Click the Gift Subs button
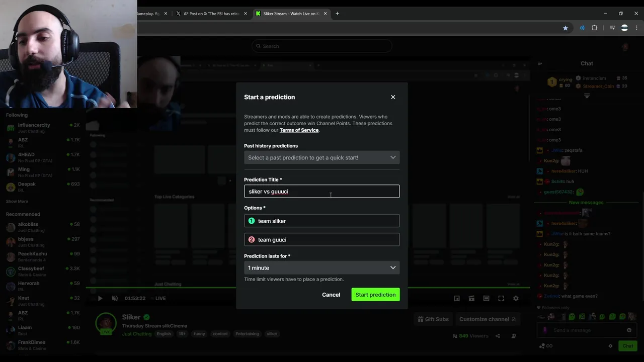644x362 pixels. pos(433,319)
